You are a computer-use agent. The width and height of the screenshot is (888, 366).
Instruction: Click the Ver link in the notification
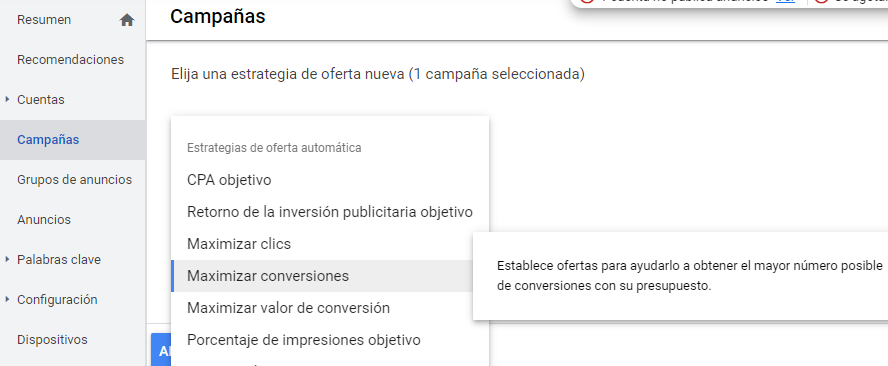point(785,2)
